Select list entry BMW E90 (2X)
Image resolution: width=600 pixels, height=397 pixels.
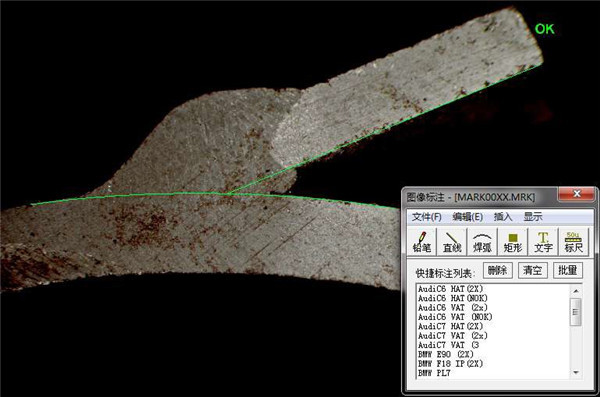446,354
